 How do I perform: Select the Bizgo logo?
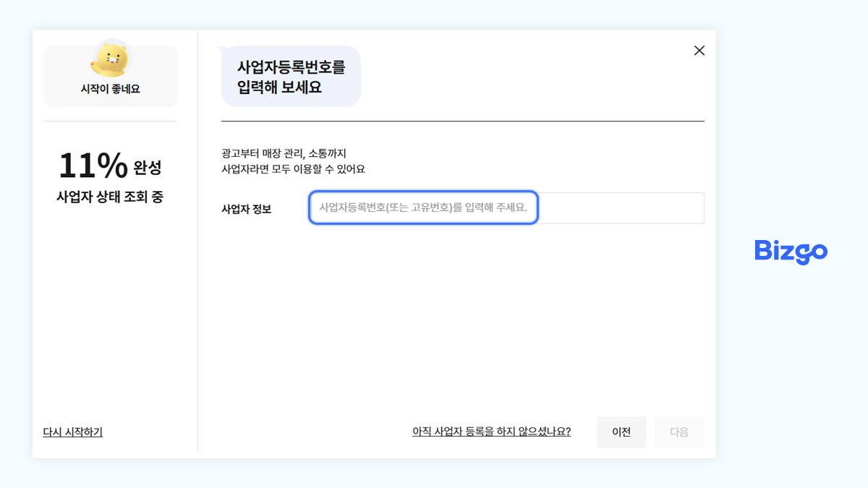(790, 252)
